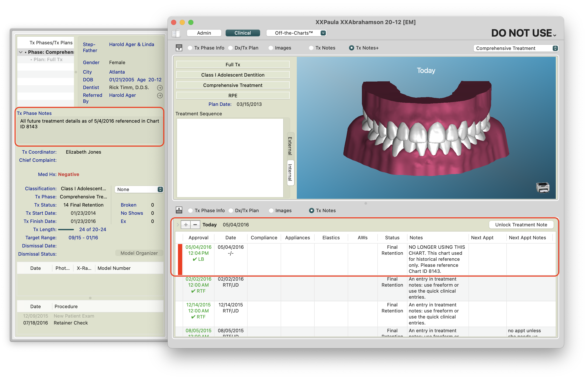Switch to the Internal vertical tab
The image size is (588, 380).
click(290, 173)
